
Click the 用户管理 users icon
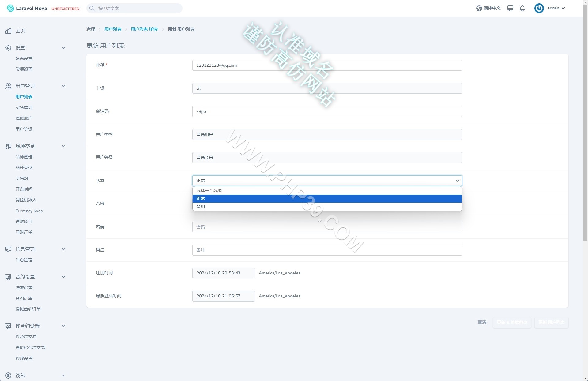(8, 86)
